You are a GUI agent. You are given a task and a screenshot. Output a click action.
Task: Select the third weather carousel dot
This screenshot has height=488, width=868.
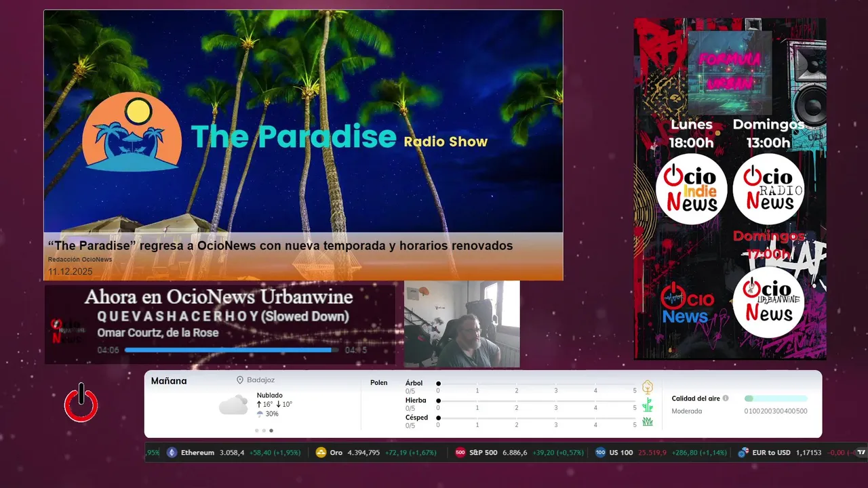click(x=271, y=430)
